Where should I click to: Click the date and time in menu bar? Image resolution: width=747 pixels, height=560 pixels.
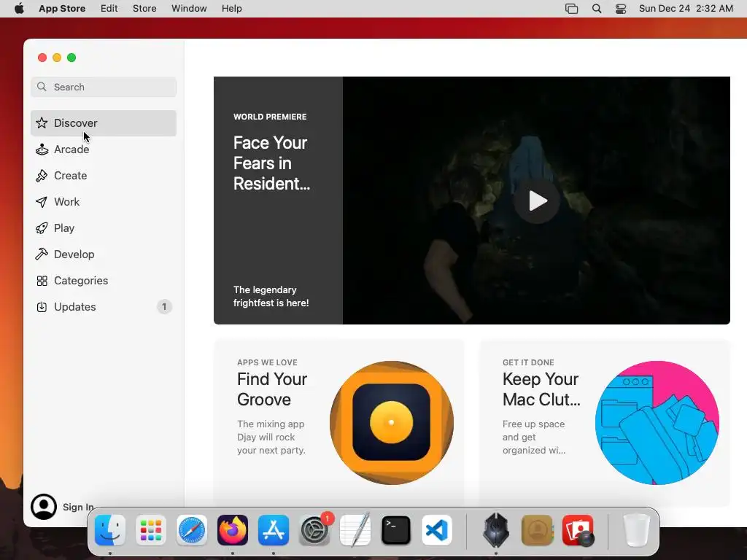tap(686, 9)
